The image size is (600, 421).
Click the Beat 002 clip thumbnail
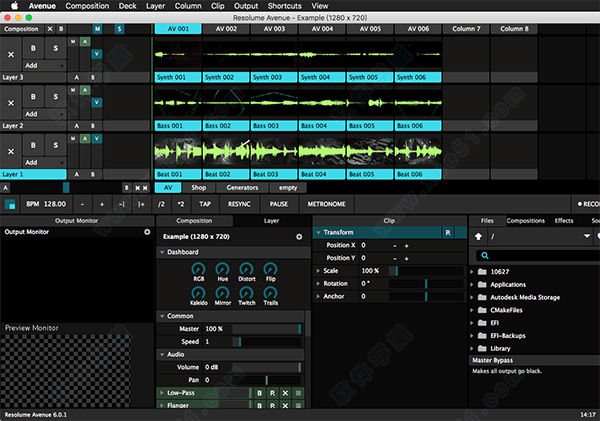(x=226, y=152)
